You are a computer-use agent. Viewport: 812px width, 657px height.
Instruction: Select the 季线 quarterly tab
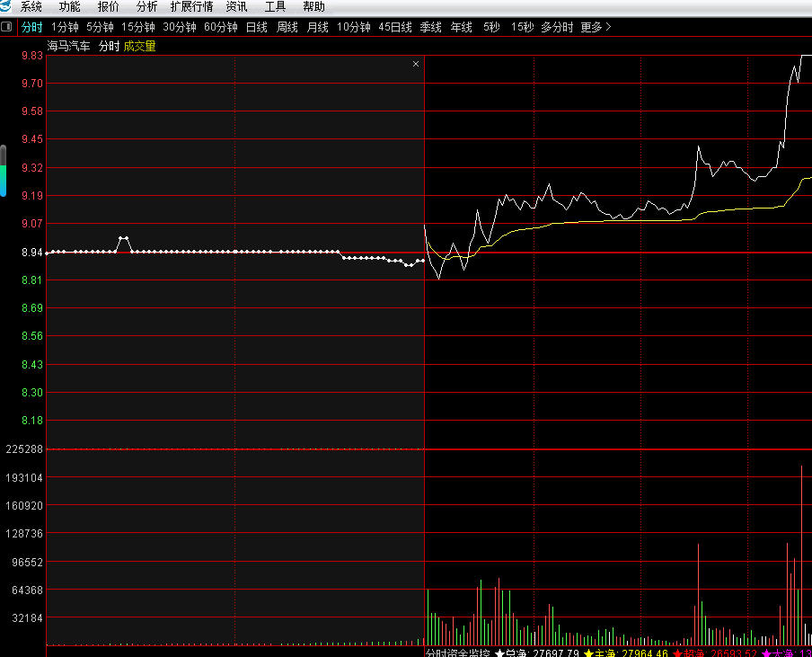pyautogui.click(x=430, y=27)
